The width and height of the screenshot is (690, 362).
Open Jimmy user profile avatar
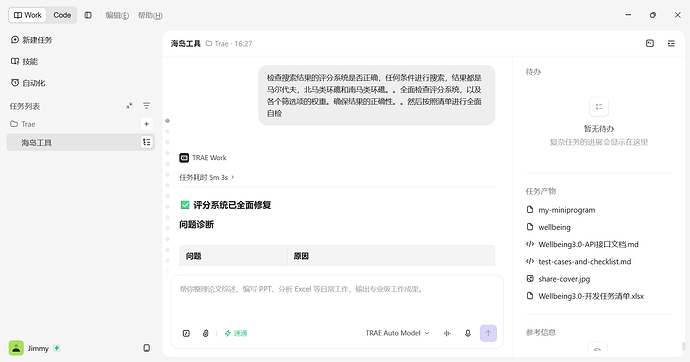(16, 348)
